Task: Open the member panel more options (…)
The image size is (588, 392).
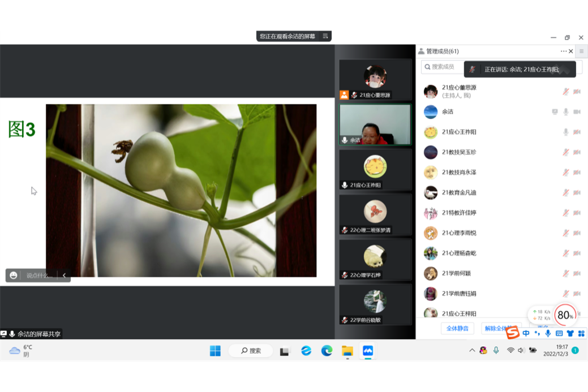Action: [x=563, y=51]
